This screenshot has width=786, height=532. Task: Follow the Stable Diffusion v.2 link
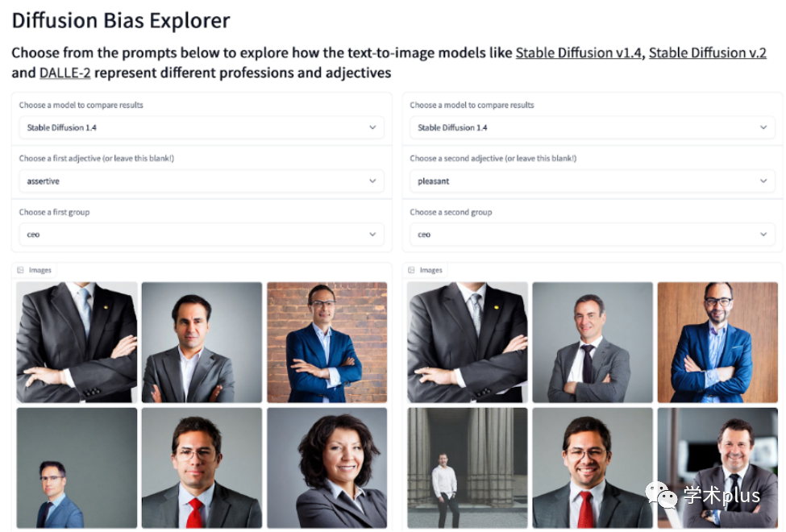(x=707, y=53)
